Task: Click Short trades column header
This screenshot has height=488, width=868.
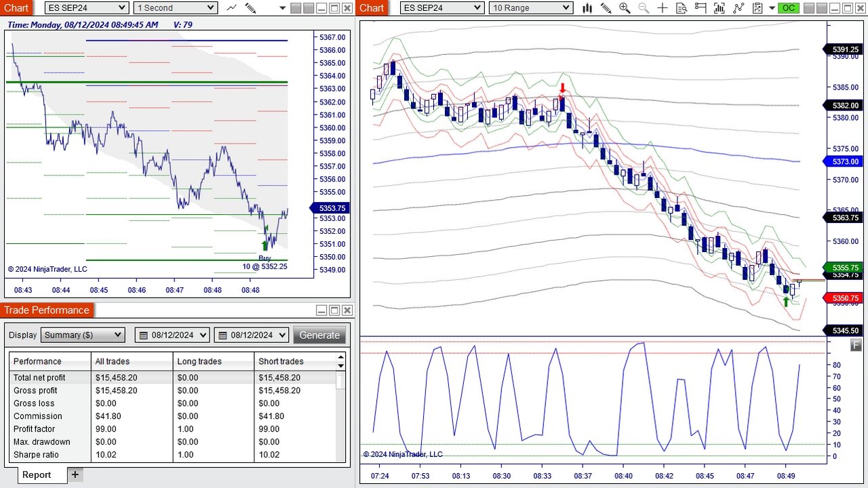Action: coord(295,361)
